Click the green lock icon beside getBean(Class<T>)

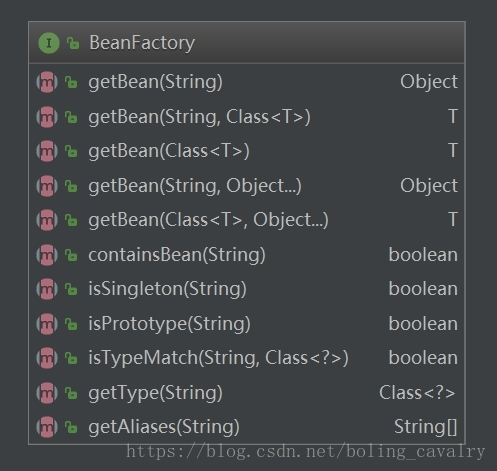point(71,151)
